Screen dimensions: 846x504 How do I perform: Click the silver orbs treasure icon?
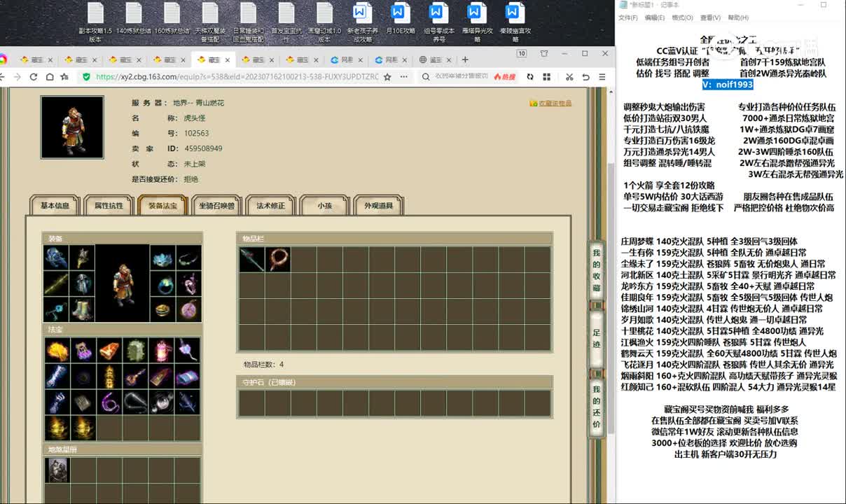click(161, 402)
